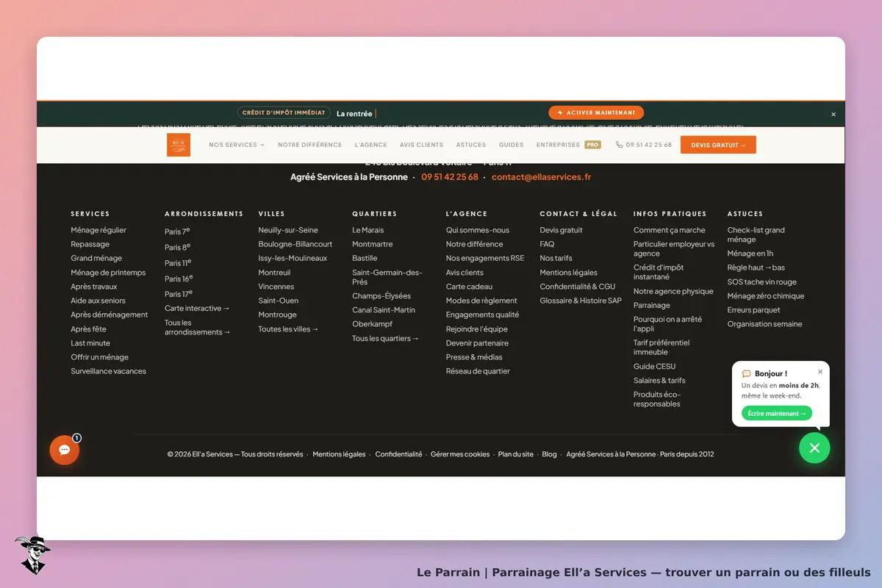Dismiss the Bonjour chat popup
Screen dimensions: 882x588
tap(820, 371)
